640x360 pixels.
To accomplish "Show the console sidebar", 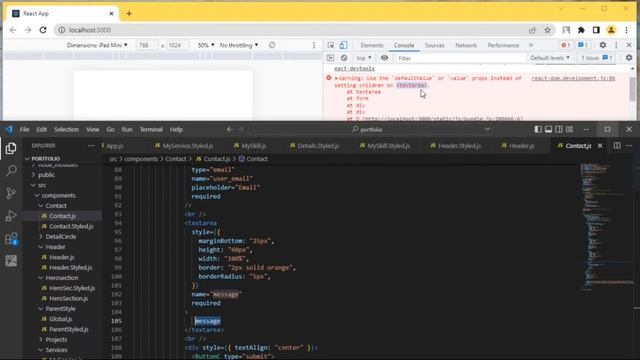I will [x=331, y=58].
